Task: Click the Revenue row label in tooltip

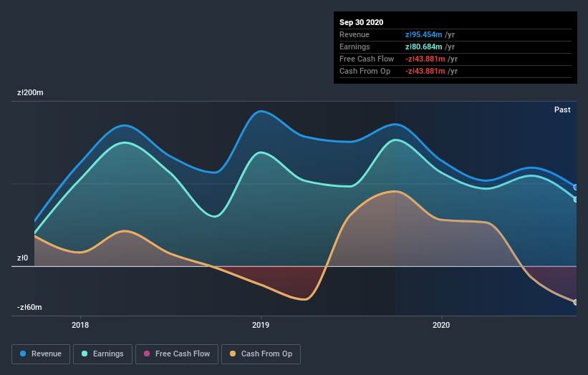Action: point(355,34)
